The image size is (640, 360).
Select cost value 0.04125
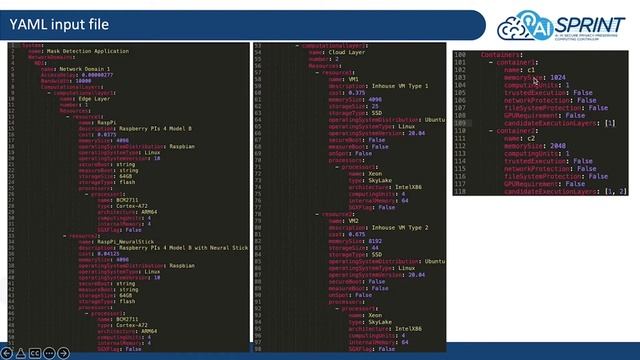pyautogui.click(x=108, y=253)
